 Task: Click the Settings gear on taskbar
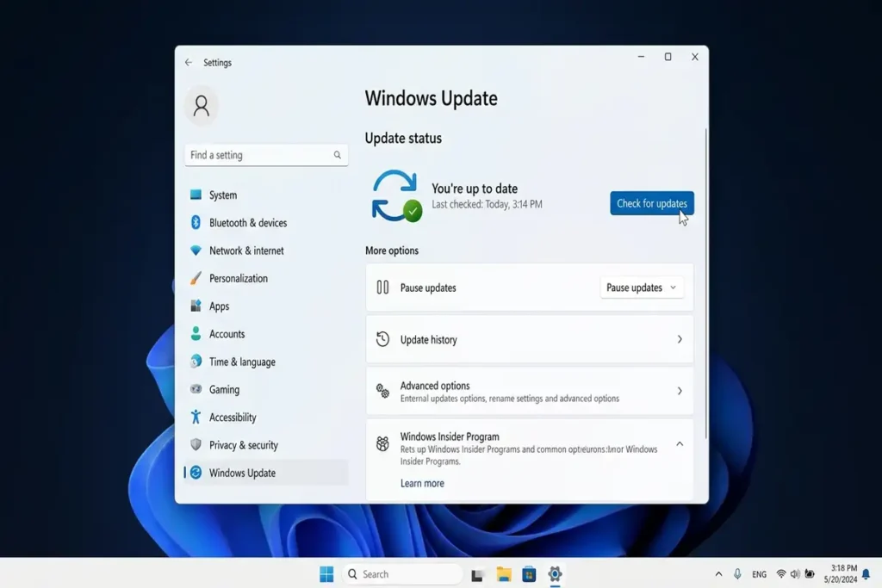click(x=555, y=574)
